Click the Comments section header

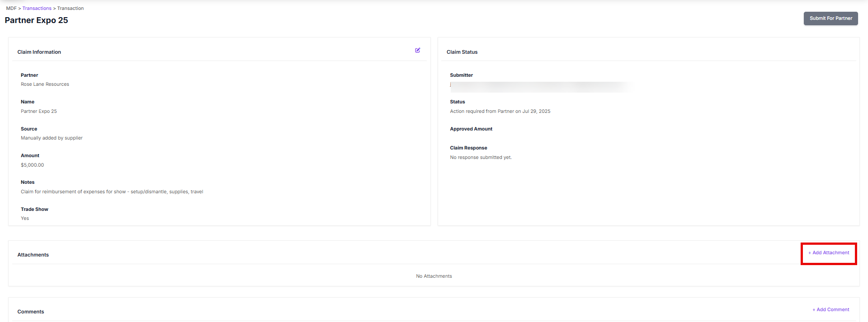31,312
